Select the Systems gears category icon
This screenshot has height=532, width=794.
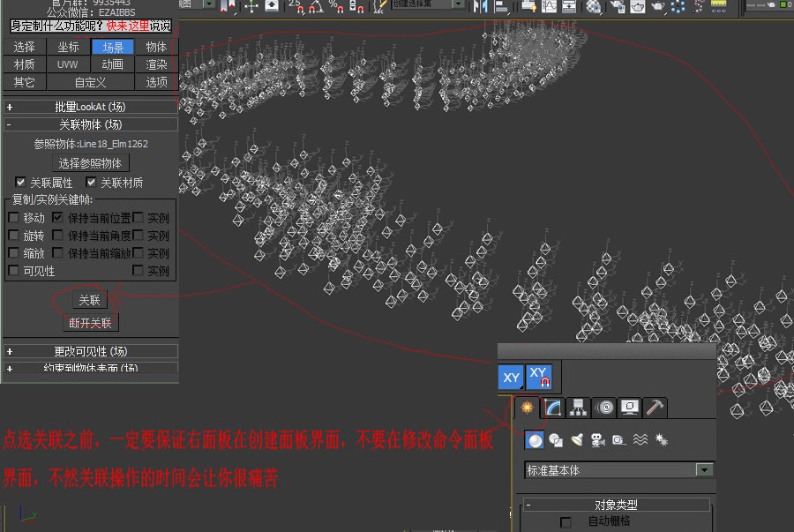point(662,440)
